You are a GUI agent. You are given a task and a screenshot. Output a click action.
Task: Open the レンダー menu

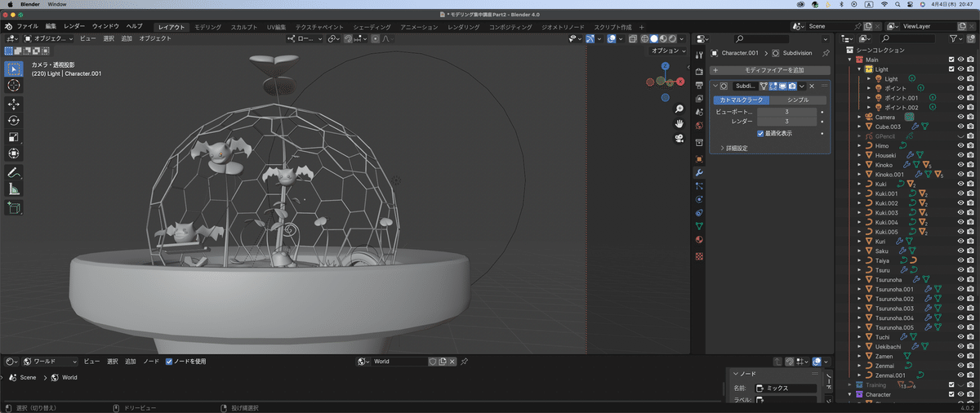(73, 27)
